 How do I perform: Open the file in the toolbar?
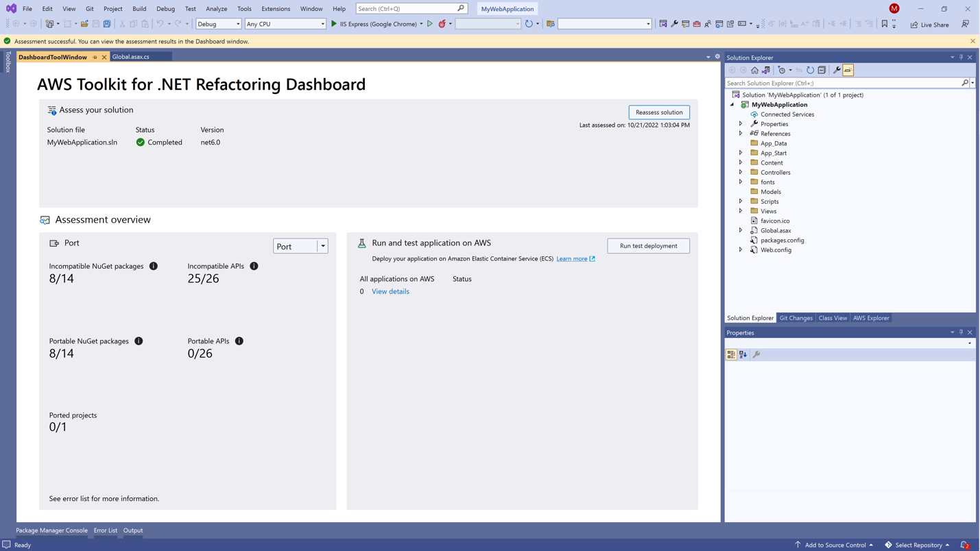(84, 24)
